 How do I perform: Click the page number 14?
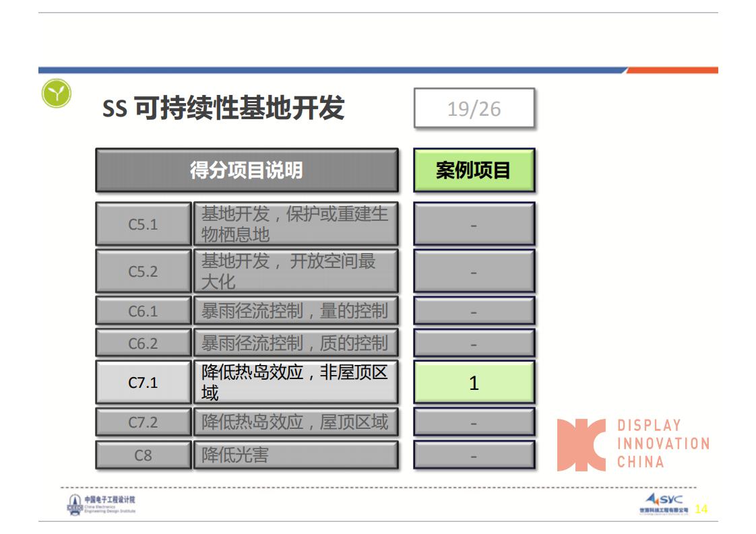(x=701, y=509)
